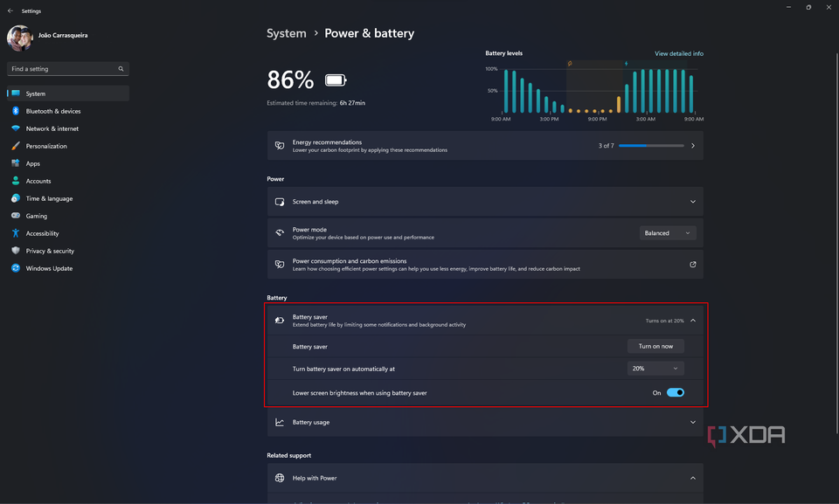Click the Privacy & security shield icon

(x=16, y=251)
